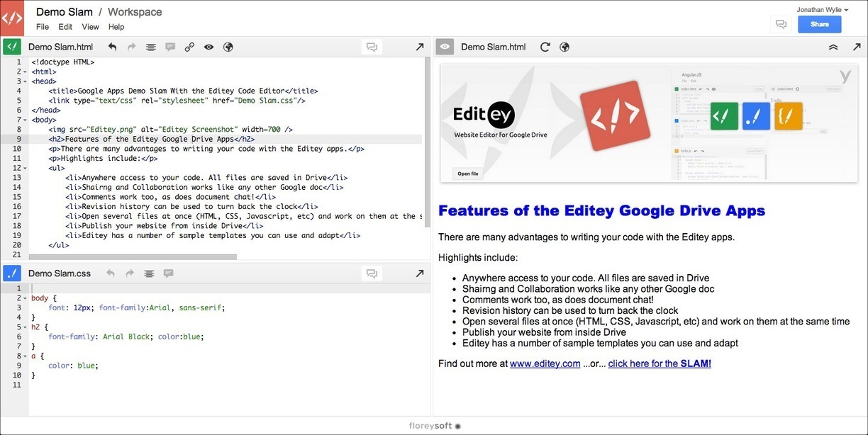The width and height of the screenshot is (868, 435).
Task: Click format/indent code icon in HTML editor toolbar
Action: 150,47
